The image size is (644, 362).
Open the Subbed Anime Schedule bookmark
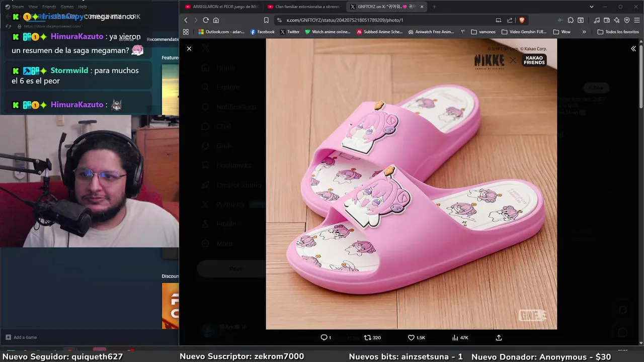click(x=380, y=32)
